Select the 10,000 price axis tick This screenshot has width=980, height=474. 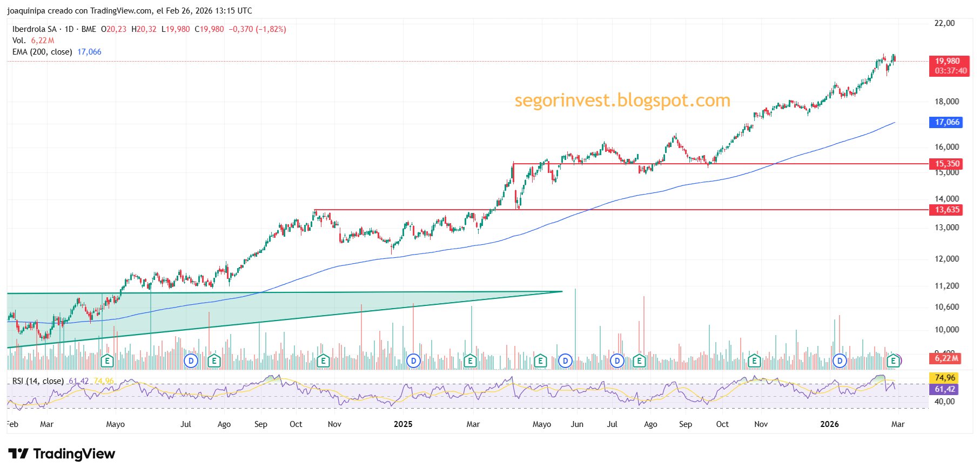(947, 330)
